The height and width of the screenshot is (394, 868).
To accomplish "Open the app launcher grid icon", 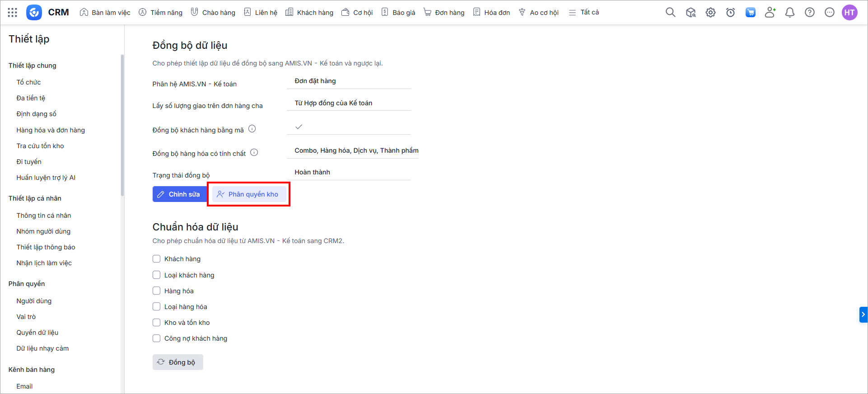I will tap(13, 13).
